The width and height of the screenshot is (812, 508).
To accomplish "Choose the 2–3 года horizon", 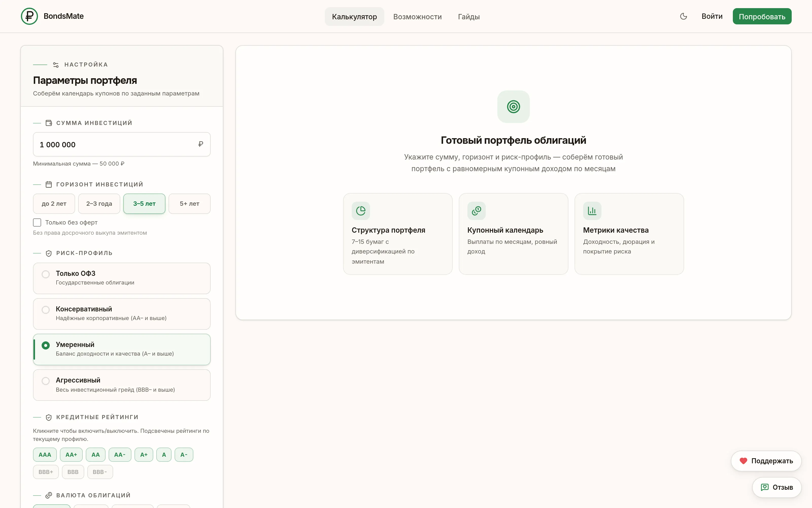I will 99,204.
